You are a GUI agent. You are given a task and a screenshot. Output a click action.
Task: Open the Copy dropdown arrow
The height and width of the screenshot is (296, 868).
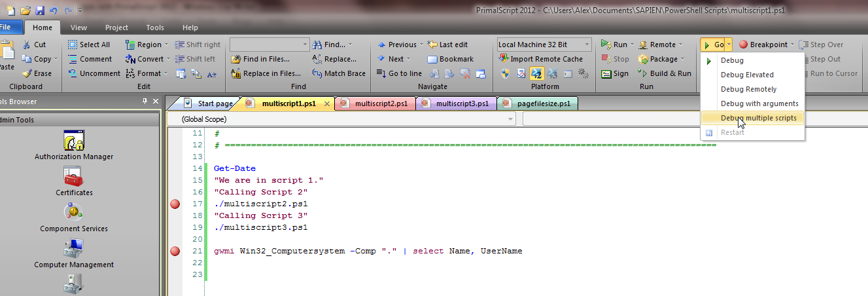(56, 59)
